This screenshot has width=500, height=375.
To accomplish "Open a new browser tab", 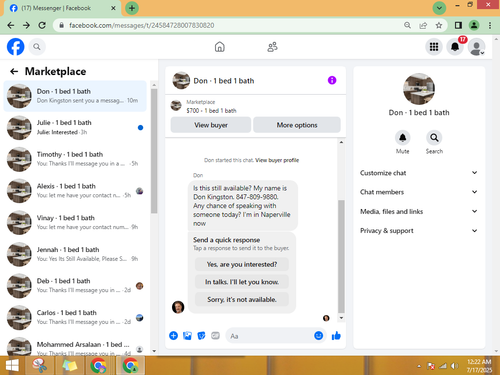I will [132, 8].
